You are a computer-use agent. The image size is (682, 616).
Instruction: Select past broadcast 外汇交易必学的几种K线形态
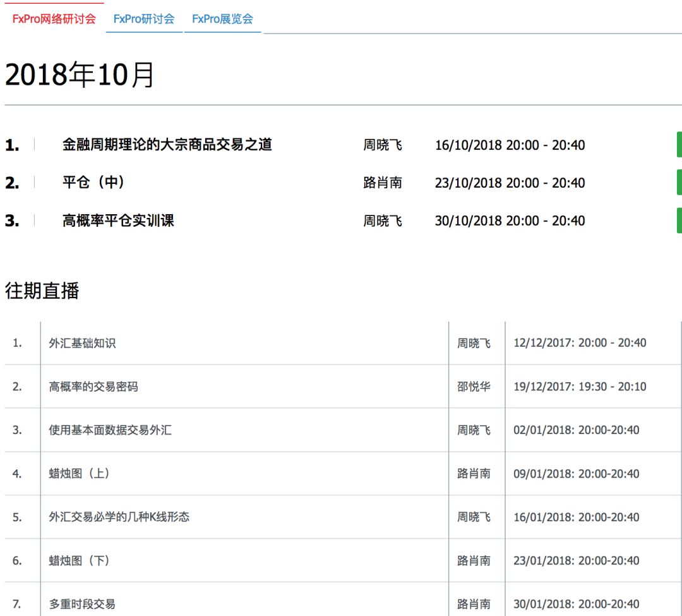pyautogui.click(x=119, y=517)
